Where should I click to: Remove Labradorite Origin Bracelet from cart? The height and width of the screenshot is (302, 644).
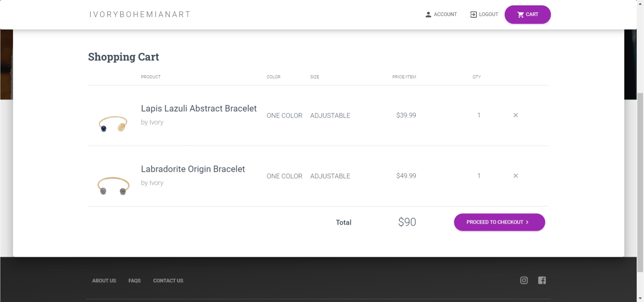pyautogui.click(x=516, y=176)
